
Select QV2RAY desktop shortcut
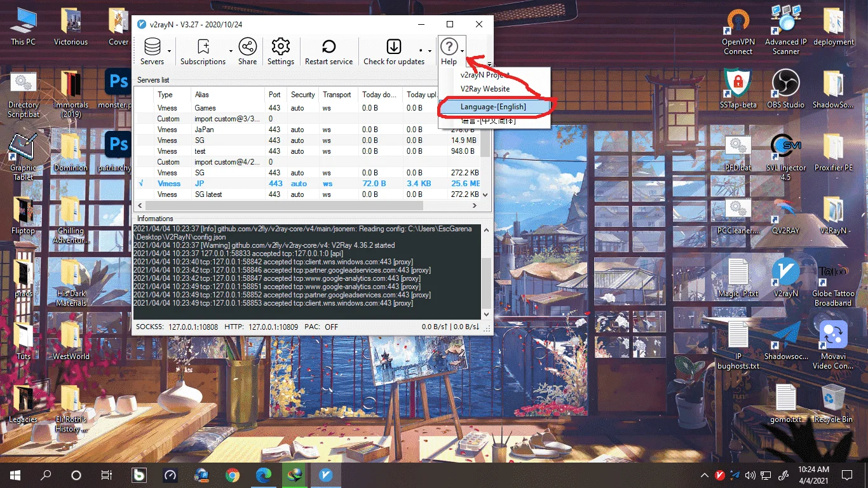pos(786,215)
